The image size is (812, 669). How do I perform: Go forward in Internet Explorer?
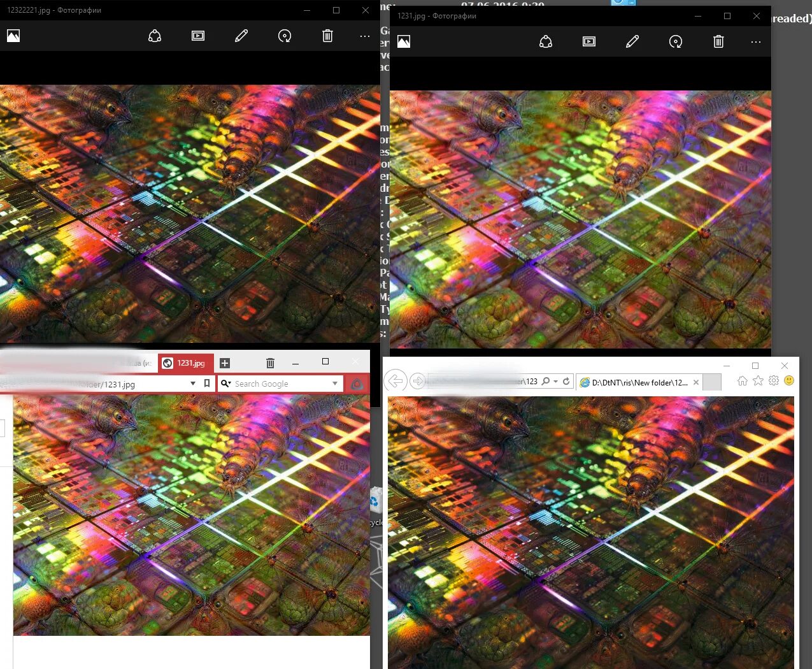coord(417,381)
